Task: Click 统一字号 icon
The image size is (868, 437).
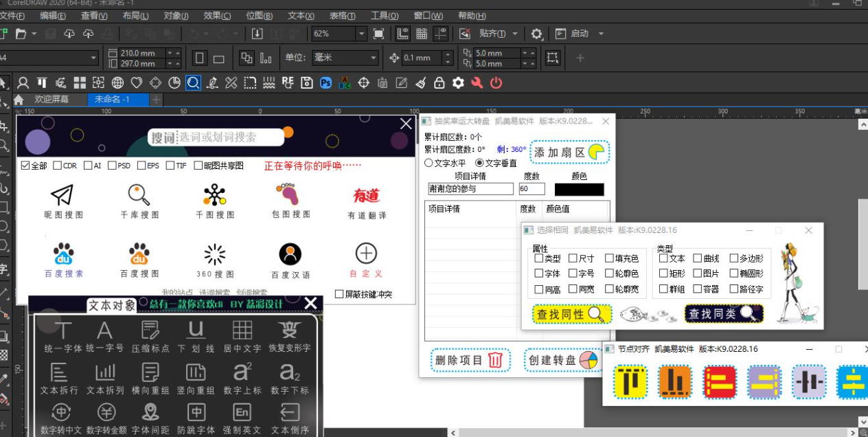Action: [x=104, y=330]
